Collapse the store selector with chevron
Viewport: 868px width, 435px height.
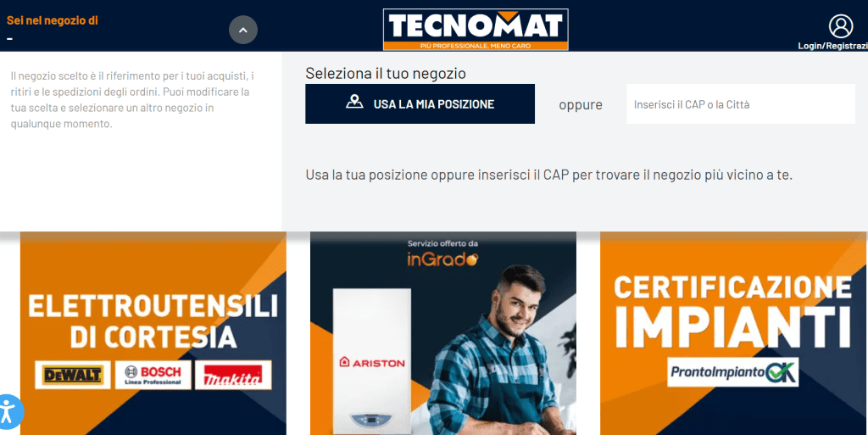coord(243,30)
